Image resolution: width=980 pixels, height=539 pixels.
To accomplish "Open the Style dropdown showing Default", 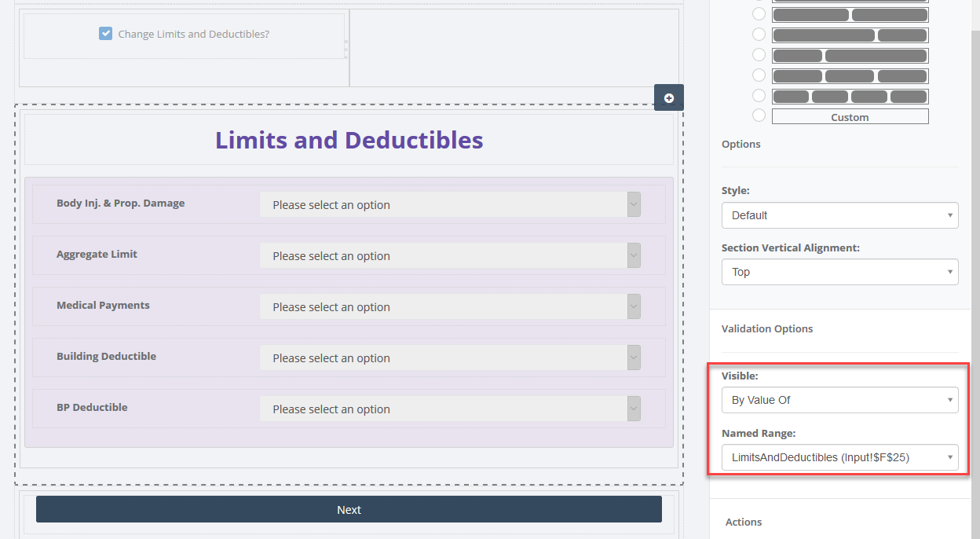I will 839,215.
